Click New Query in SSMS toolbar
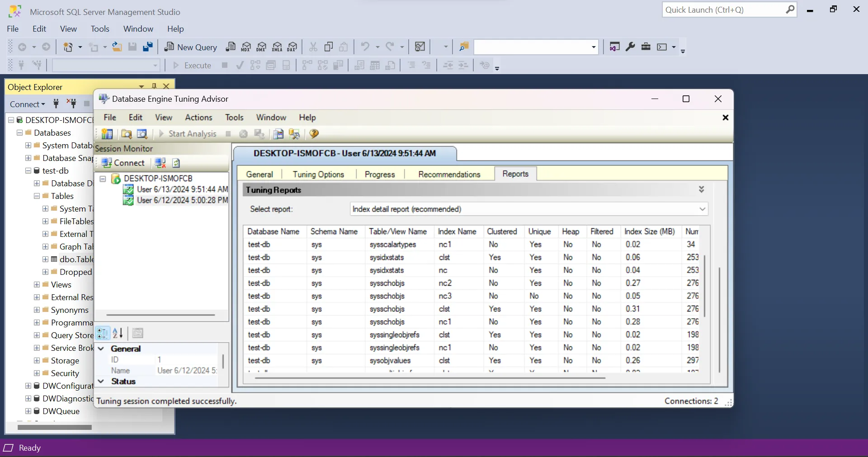The image size is (868, 457). [190, 47]
